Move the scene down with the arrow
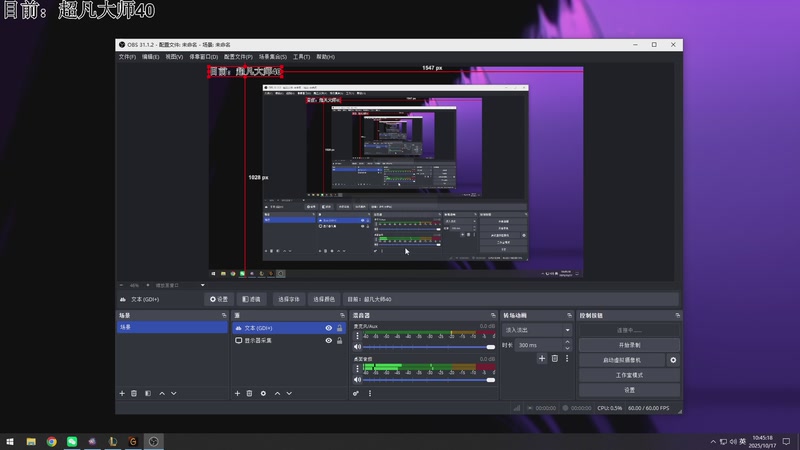Viewport: 800px width, 450px height. [x=174, y=393]
